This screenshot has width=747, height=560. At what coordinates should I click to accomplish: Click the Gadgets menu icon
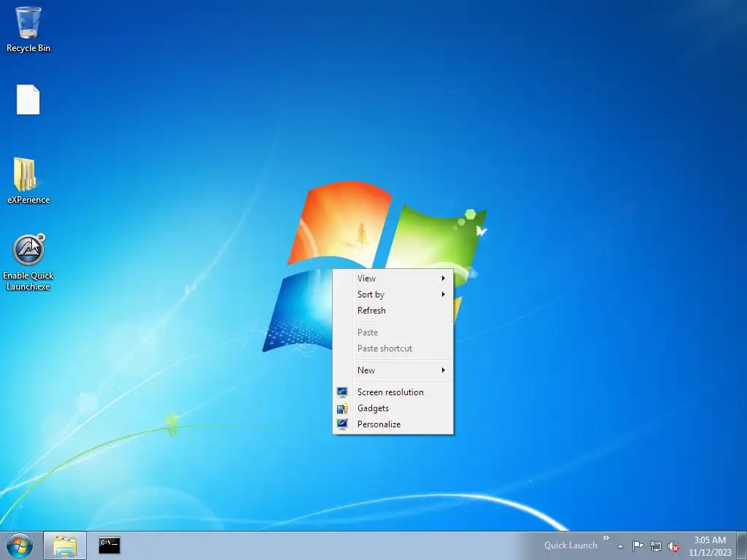(342, 408)
